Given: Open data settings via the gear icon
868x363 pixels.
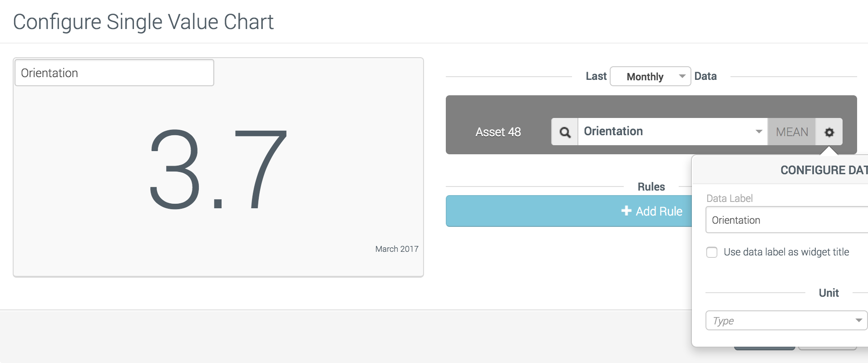Looking at the screenshot, I should tap(829, 132).
